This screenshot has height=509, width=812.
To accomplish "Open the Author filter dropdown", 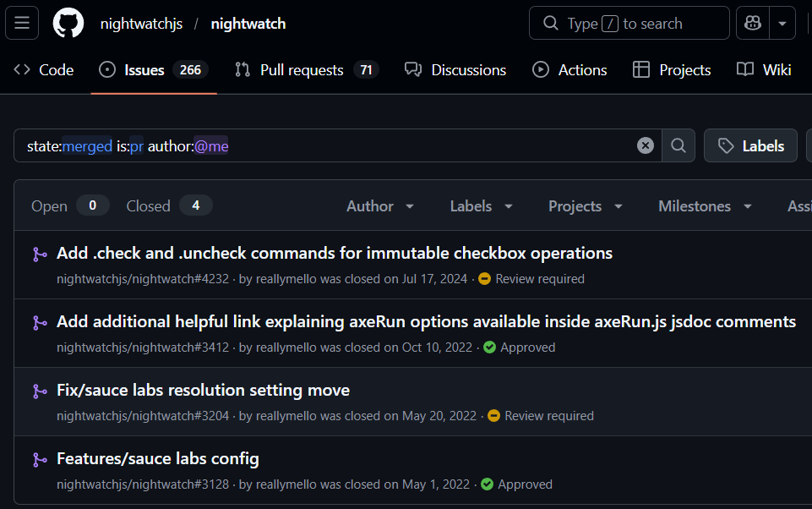I will [379, 205].
